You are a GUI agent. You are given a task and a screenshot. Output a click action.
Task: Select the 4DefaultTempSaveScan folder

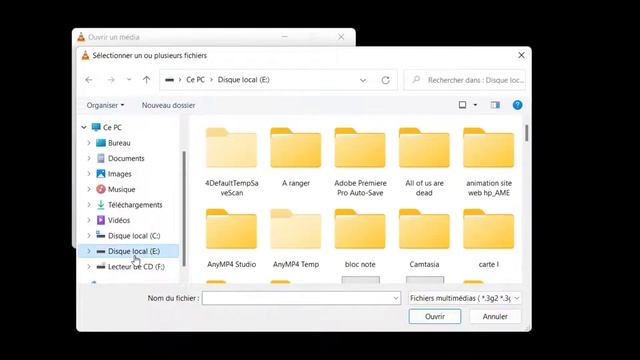coord(231,162)
